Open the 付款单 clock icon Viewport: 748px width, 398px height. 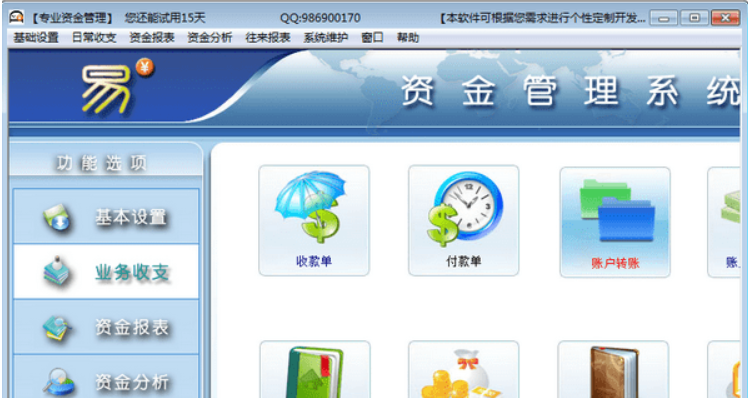pos(463,220)
